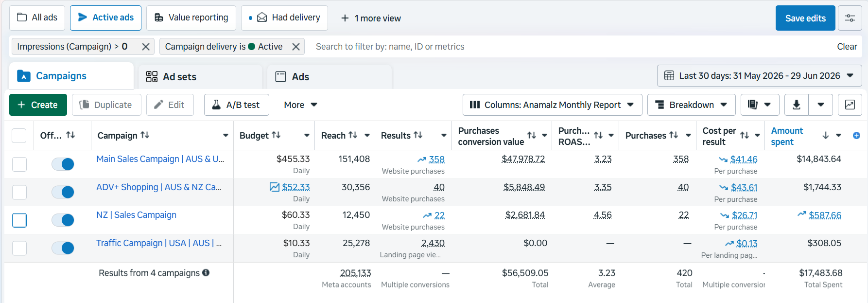Click the Duplicate button
The image size is (868, 303).
pyautogui.click(x=106, y=105)
